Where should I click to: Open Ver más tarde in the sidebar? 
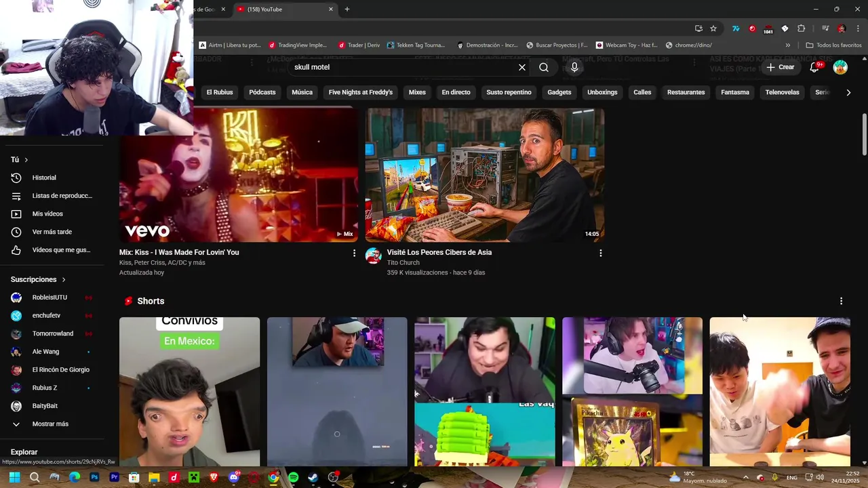[53, 232]
